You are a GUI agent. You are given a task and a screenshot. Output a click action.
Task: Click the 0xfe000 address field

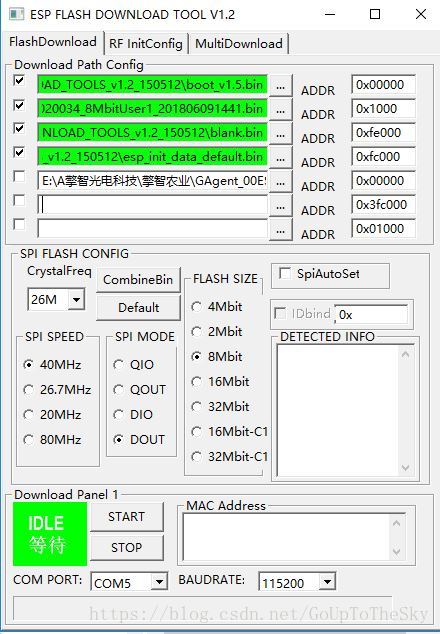pos(383,133)
